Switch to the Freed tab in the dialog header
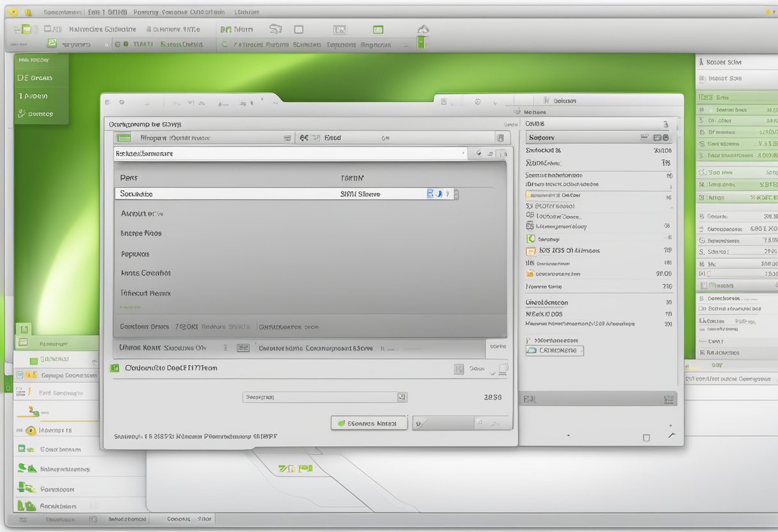 333,137
